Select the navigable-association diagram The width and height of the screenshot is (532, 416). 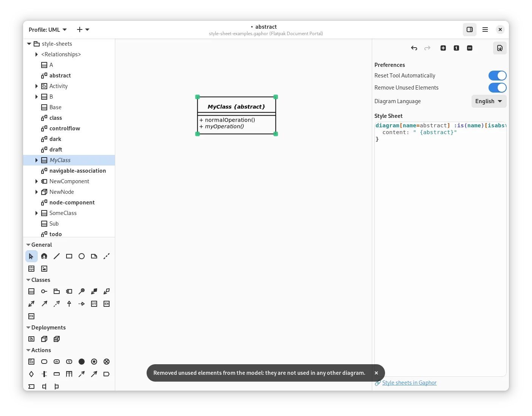tap(77, 171)
